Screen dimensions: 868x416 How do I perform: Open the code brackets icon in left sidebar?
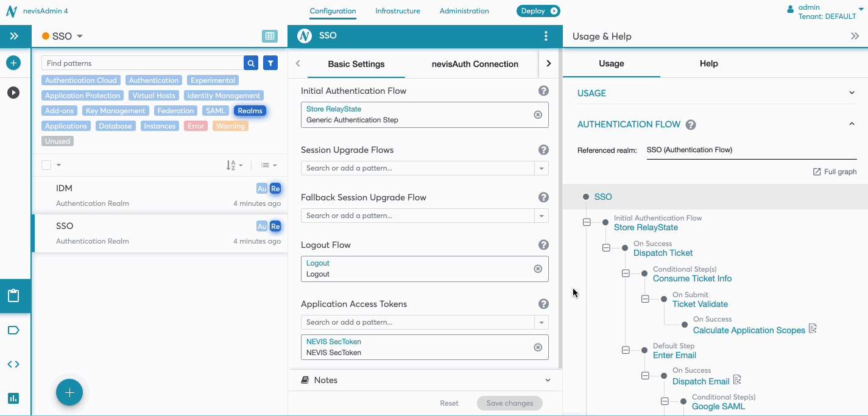pos(13,364)
